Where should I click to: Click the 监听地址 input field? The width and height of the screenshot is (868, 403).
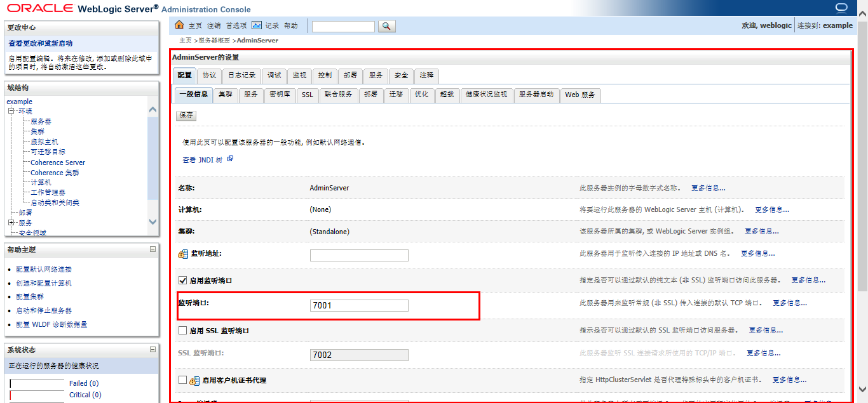[x=359, y=255]
